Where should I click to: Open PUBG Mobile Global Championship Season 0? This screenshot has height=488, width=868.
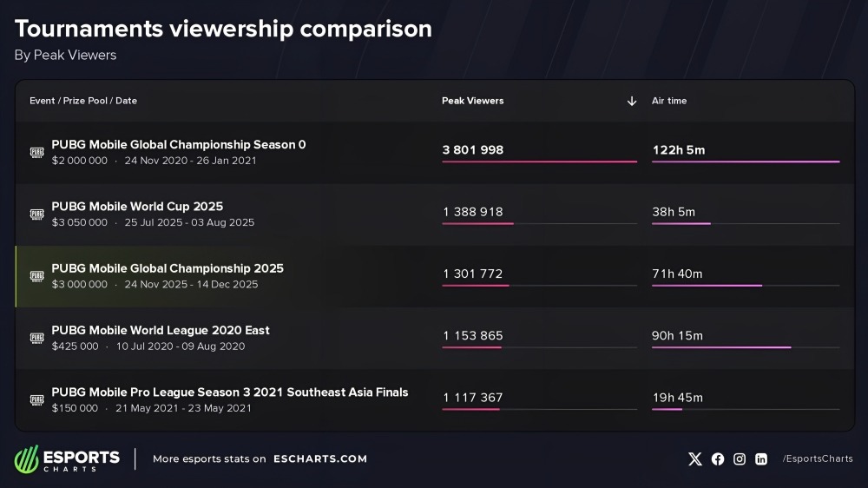178,145
